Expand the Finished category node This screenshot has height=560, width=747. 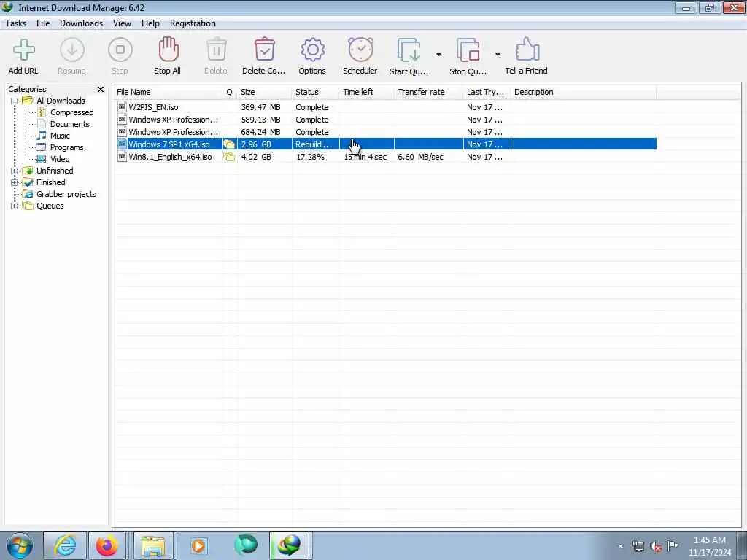click(15, 182)
